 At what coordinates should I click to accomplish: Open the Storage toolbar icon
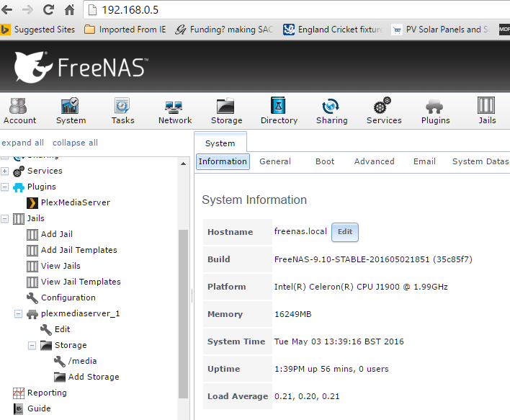click(226, 111)
